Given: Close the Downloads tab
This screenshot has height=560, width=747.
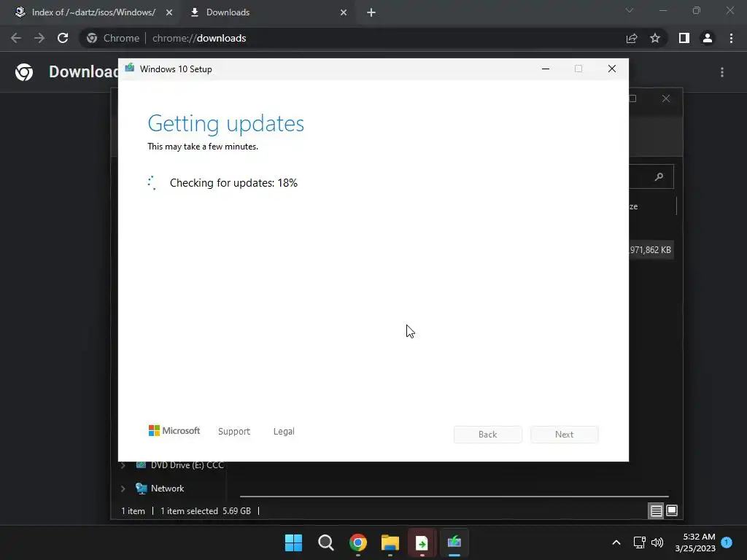Looking at the screenshot, I should (344, 12).
